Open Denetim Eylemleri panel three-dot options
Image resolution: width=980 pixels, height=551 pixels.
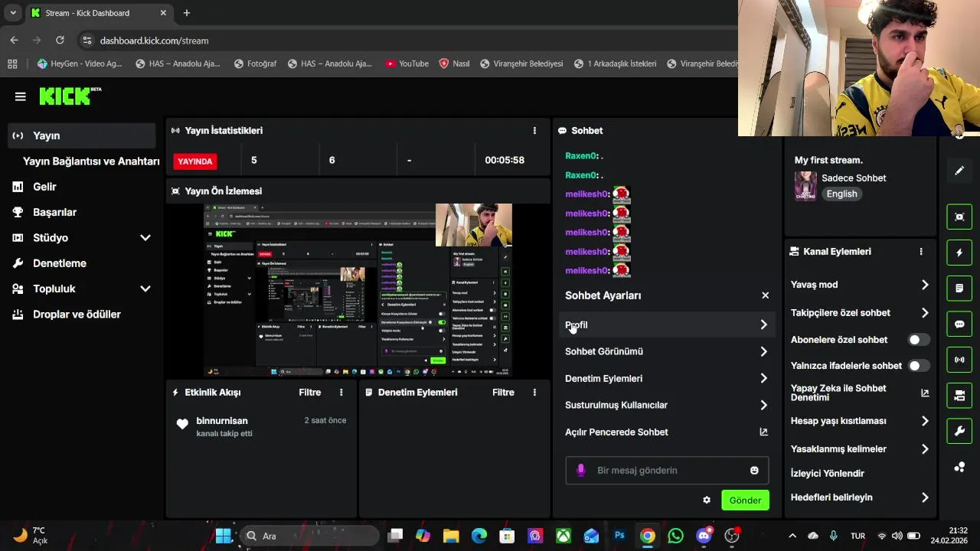[x=534, y=393]
